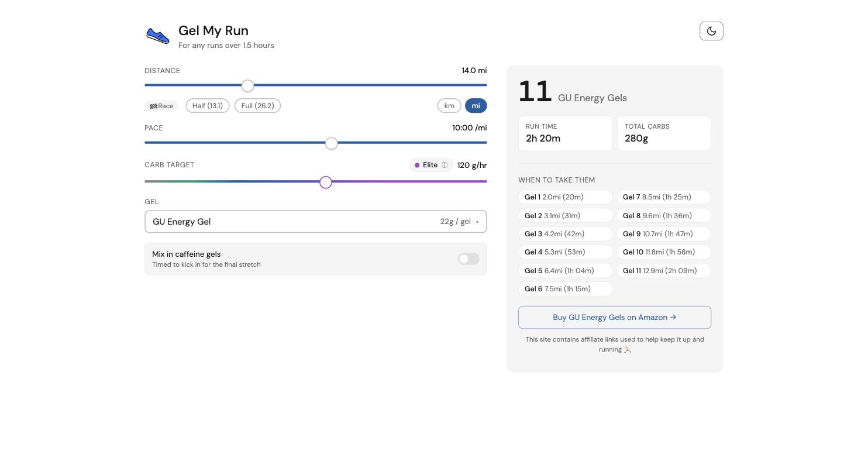
Task: Click the Gel 8 9.6mi schedule chip
Action: [x=664, y=216]
